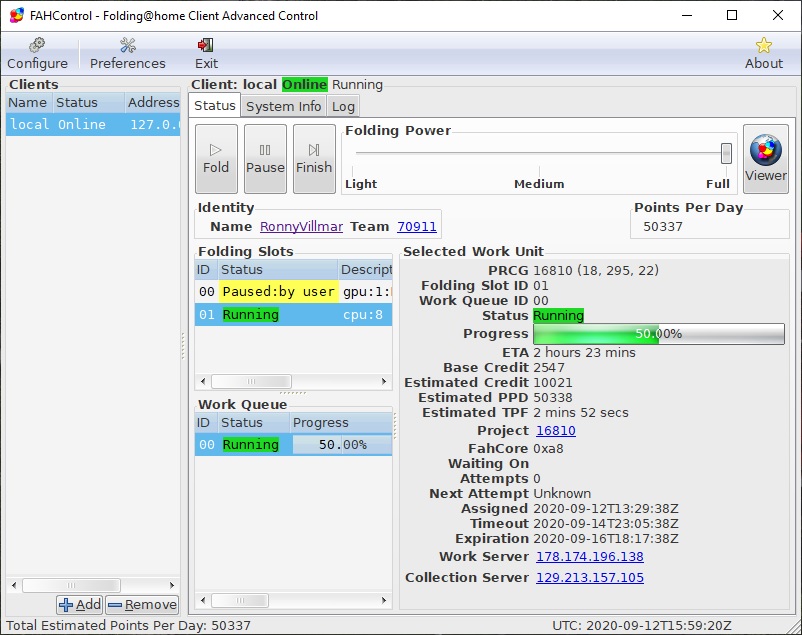The image size is (802, 635).
Task: Open collection server link 129.213.157.105
Action: point(590,577)
